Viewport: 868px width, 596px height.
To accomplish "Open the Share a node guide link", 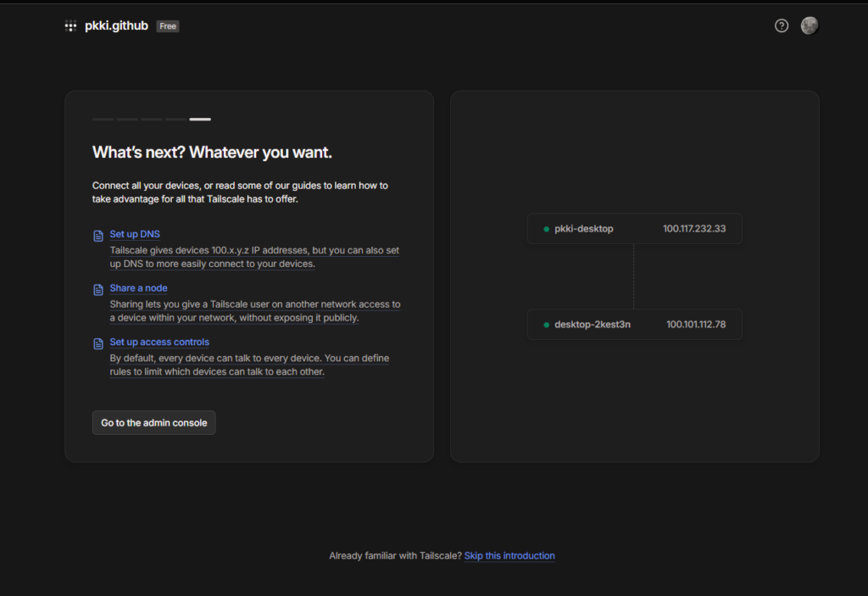I will tap(138, 288).
